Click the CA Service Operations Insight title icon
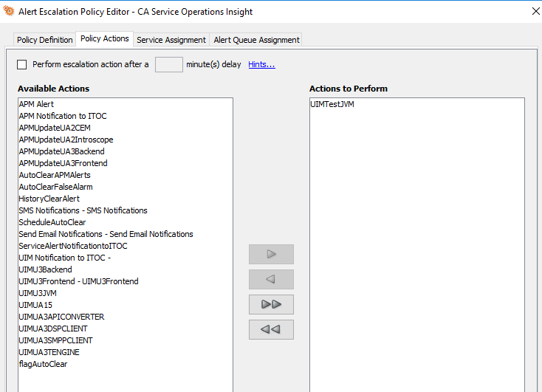This screenshot has width=542, height=392. 9,11
